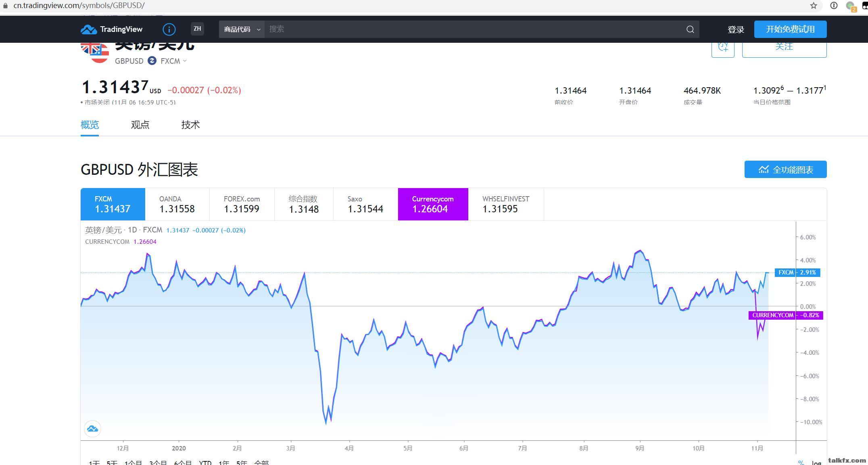
Task: Select the FXCM 1.31437 broker tab
Action: (113, 204)
